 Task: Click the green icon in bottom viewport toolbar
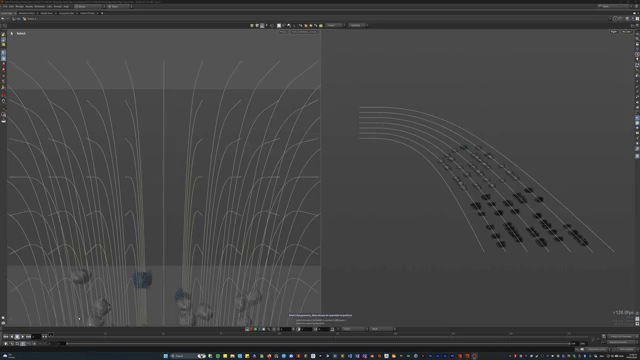tap(256, 329)
